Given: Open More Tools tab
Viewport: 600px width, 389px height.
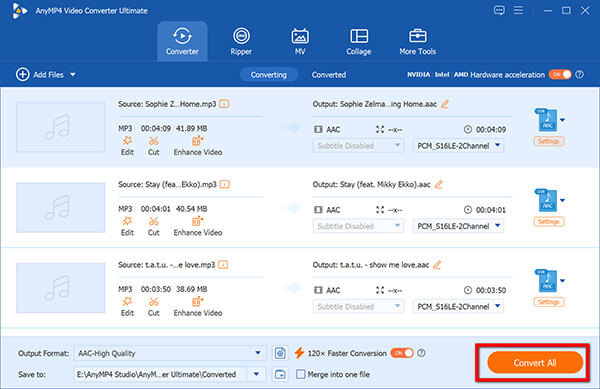Looking at the screenshot, I should (x=417, y=41).
